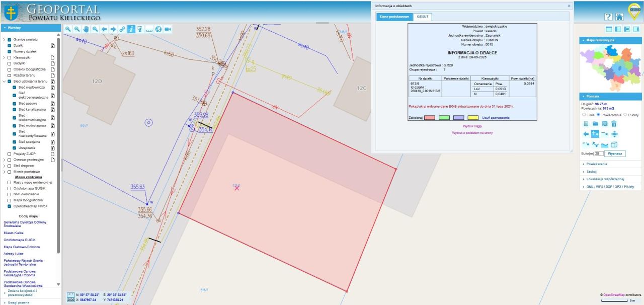
Task: Click the document icon beside Działki layer
Action: coord(52,45)
